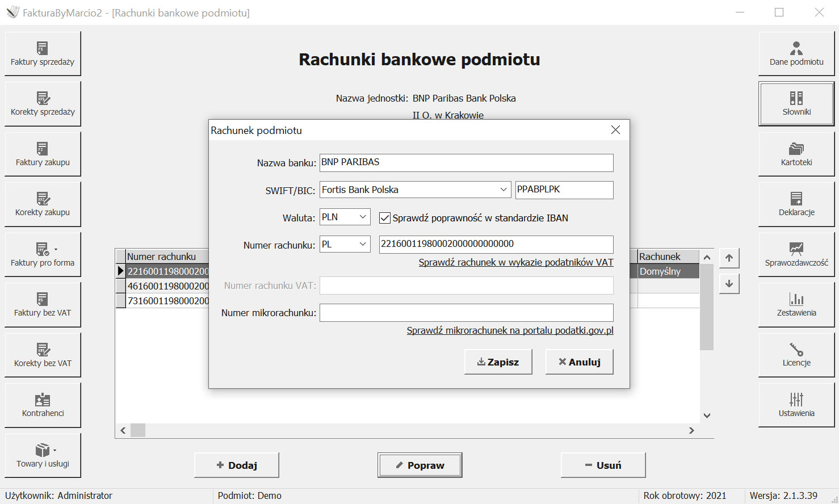Click status bar Podmiot: Demo
The height and width of the screenshot is (504, 839).
pos(249,495)
